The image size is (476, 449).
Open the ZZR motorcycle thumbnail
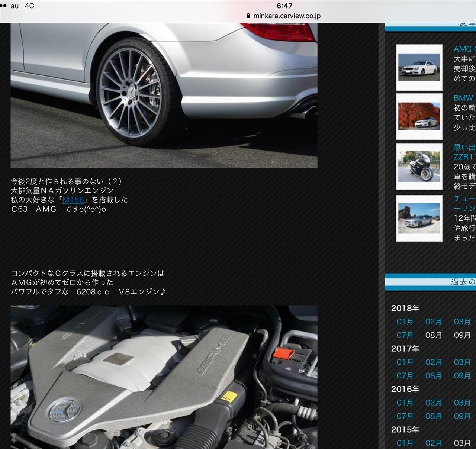pyautogui.click(x=419, y=167)
